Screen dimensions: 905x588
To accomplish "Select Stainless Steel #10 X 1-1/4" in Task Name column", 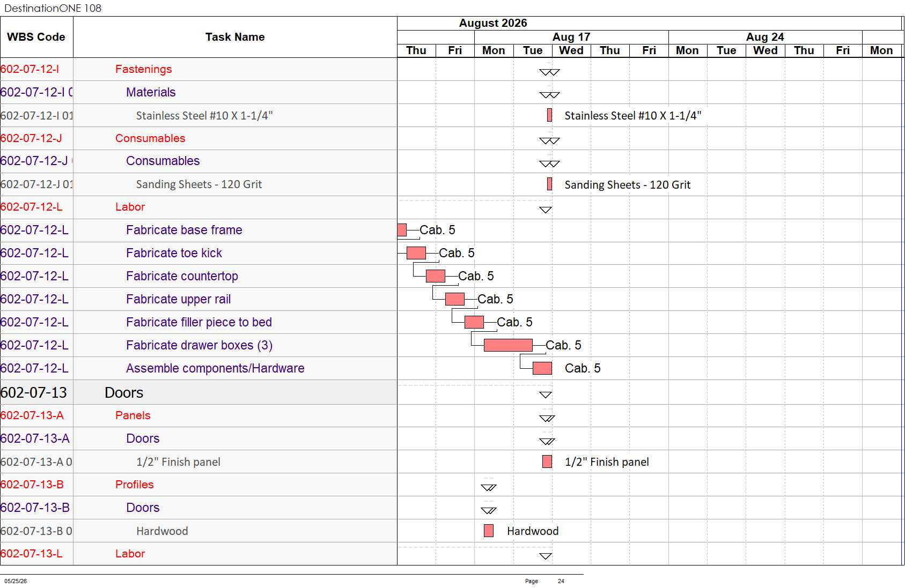I will (204, 116).
